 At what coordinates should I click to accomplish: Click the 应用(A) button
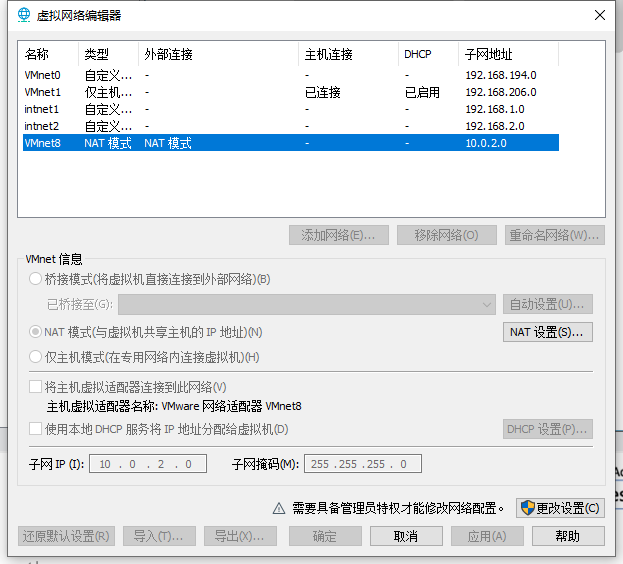tap(487, 536)
